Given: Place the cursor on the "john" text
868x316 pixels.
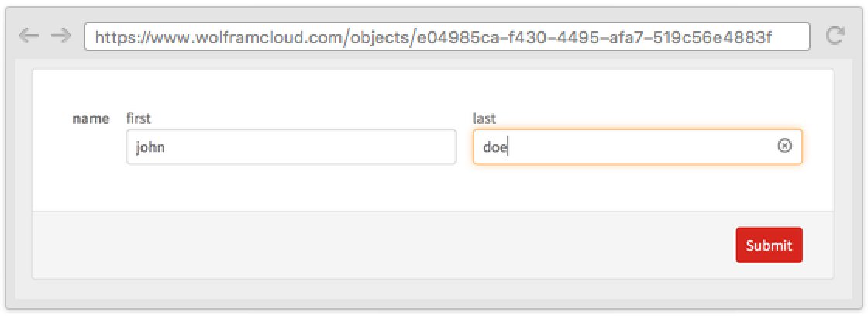Looking at the screenshot, I should [150, 146].
